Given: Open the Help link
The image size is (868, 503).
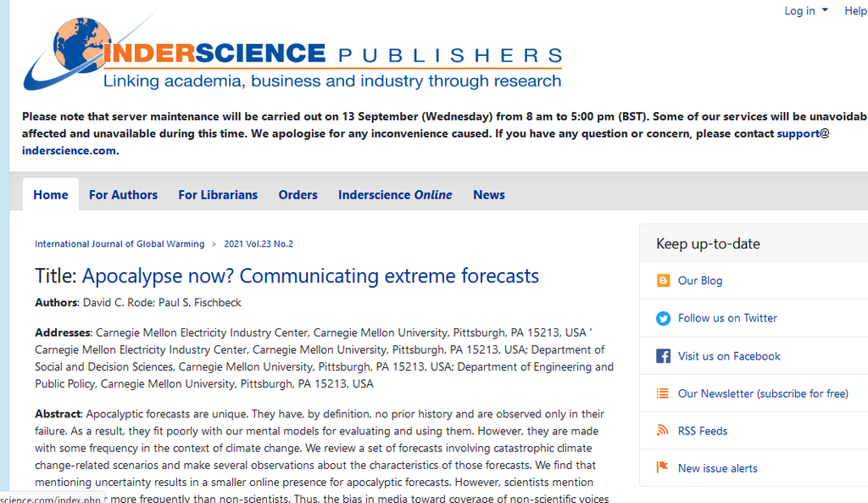Looking at the screenshot, I should [855, 11].
